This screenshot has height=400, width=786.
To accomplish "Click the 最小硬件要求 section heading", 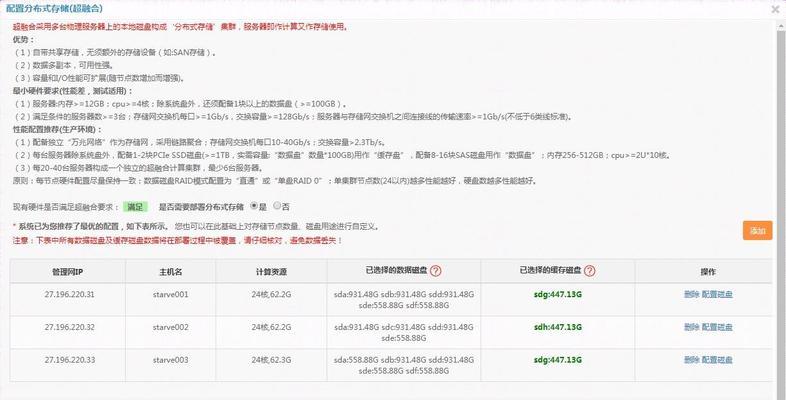I will tap(73, 91).
